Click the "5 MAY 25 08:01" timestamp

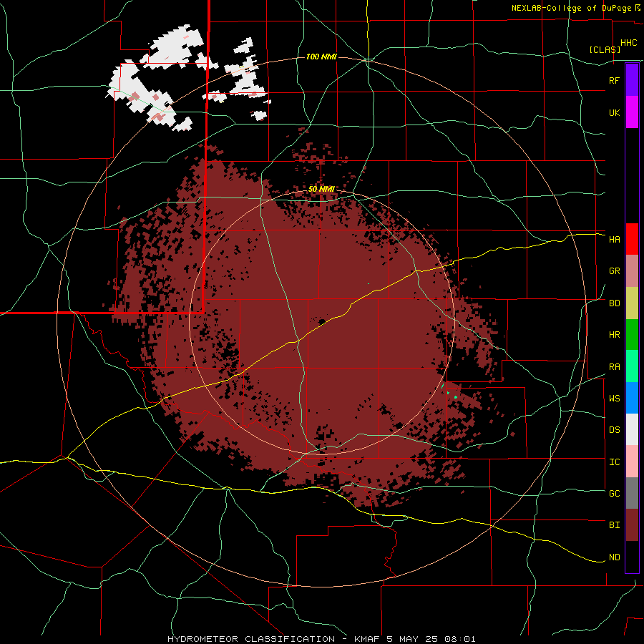[x=431, y=639]
